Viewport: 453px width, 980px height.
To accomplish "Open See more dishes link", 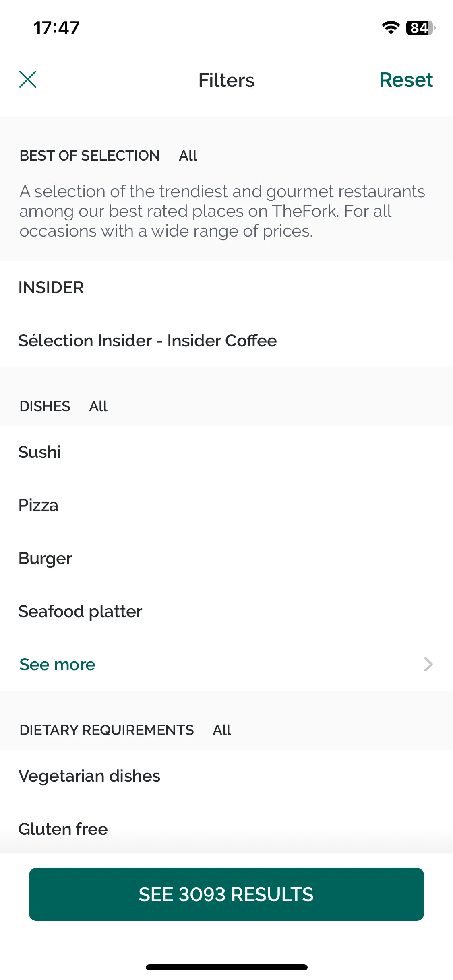I will tap(57, 665).
